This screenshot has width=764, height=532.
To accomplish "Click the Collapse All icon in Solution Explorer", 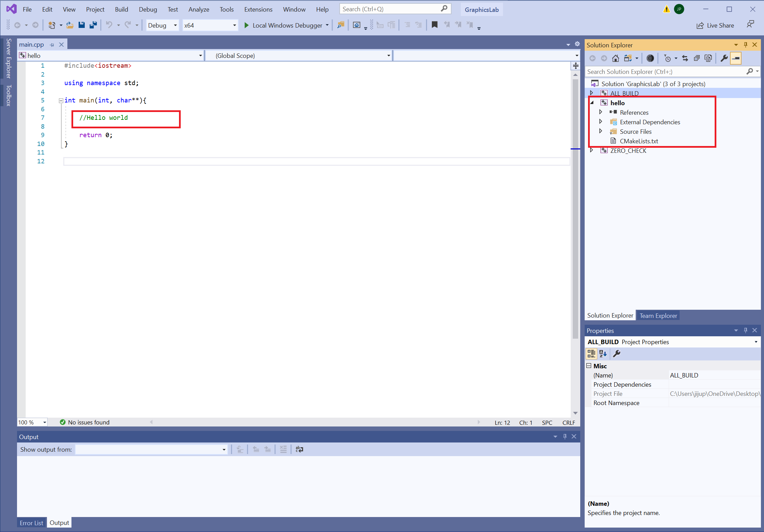I will tap(697, 58).
